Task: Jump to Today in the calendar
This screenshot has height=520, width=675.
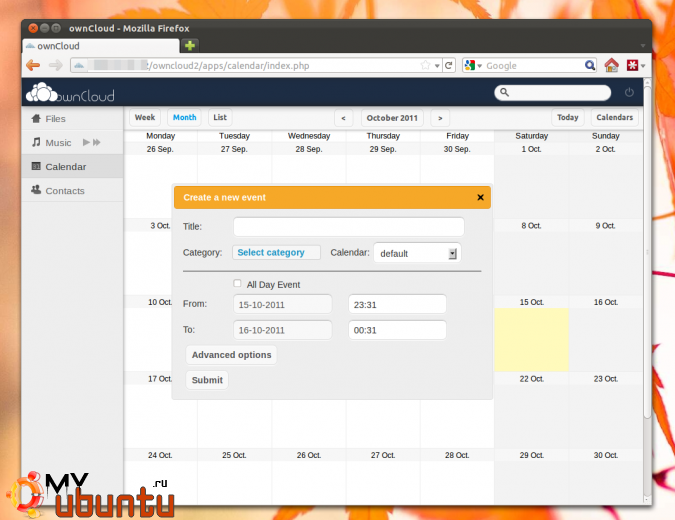Action: [x=568, y=117]
